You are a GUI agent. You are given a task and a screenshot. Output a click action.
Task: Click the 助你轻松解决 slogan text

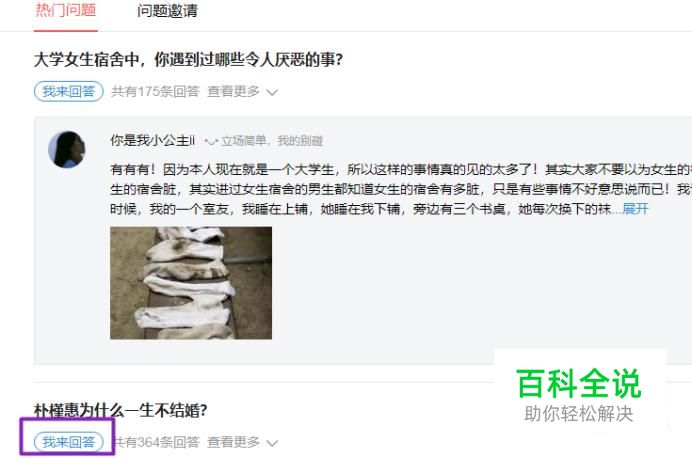(579, 414)
